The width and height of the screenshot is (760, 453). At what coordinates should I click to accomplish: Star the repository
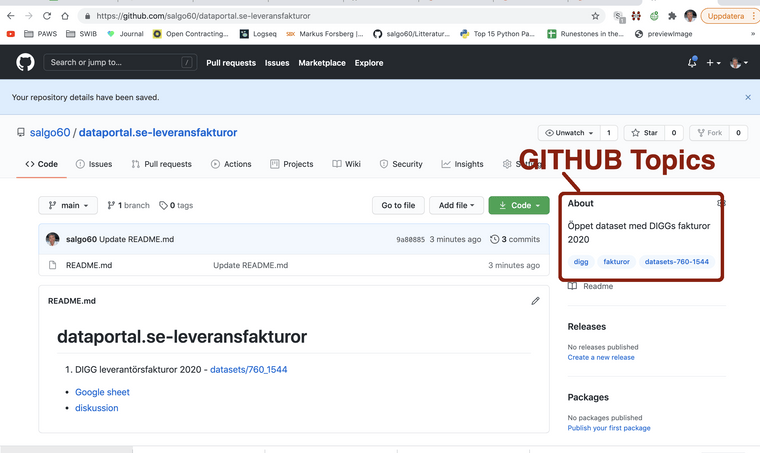643,132
